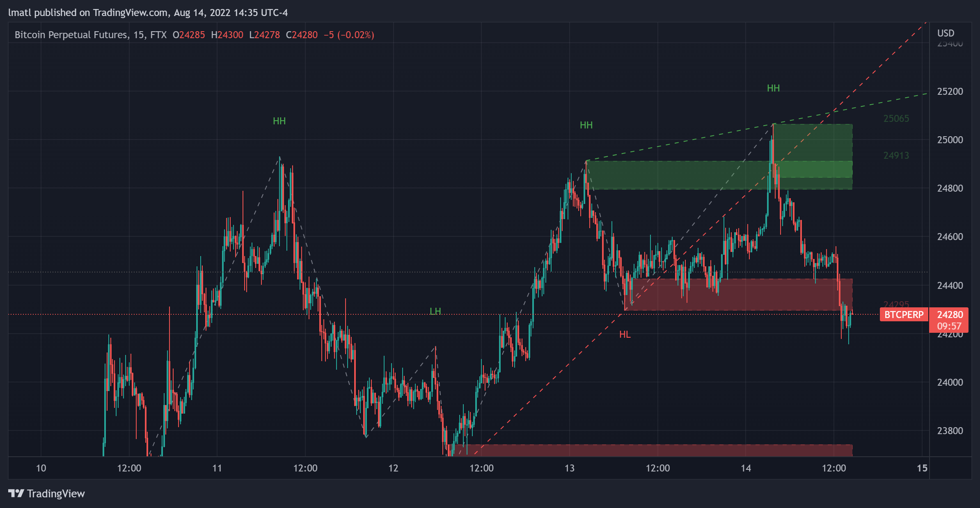This screenshot has height=508, width=980.
Task: Select the low value L24278
Action: click(x=264, y=35)
